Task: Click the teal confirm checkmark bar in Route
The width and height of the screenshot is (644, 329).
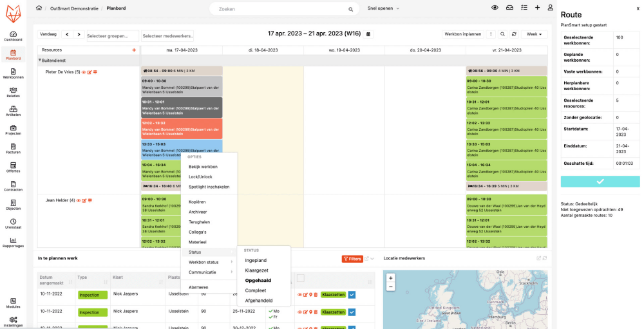Action: pyautogui.click(x=600, y=181)
